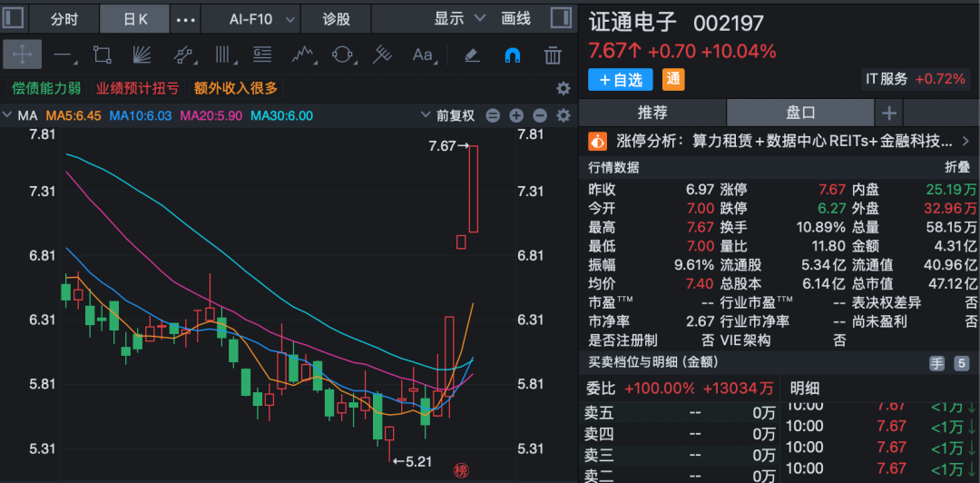Viewport: 980px width, 483px height.
Task: Click the plus zoom-in chart button
Action: [515, 115]
